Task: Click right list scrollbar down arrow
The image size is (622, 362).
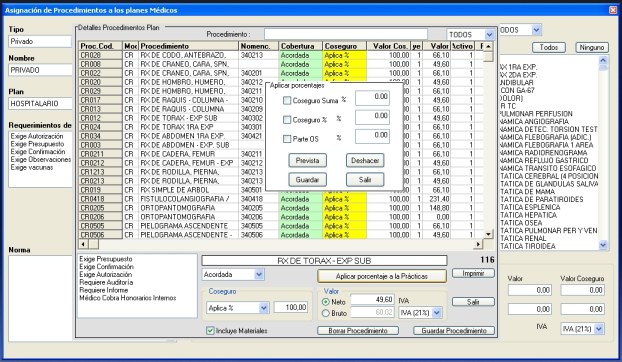Action: 603,245
